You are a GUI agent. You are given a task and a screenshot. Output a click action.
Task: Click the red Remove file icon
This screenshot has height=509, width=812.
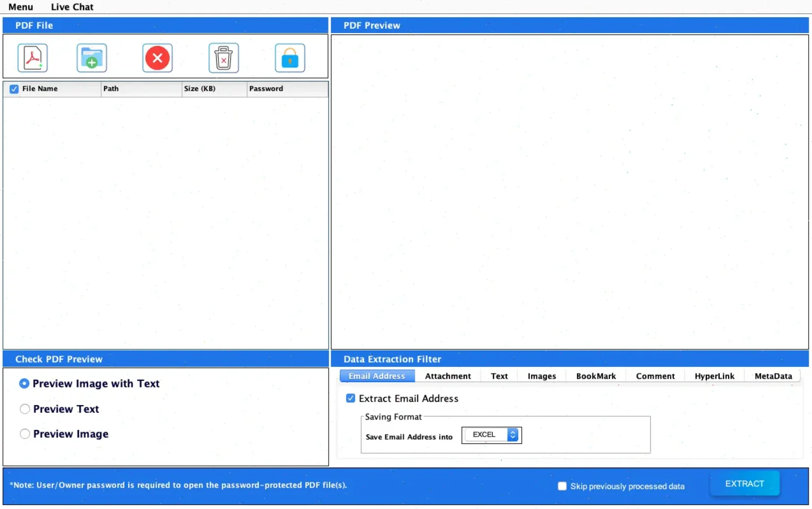(158, 58)
